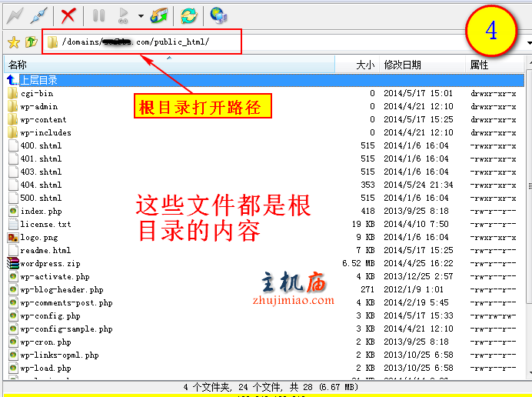The width and height of the screenshot is (532, 397).
Task: Click the quick connect lightning icon
Action: click(15, 15)
